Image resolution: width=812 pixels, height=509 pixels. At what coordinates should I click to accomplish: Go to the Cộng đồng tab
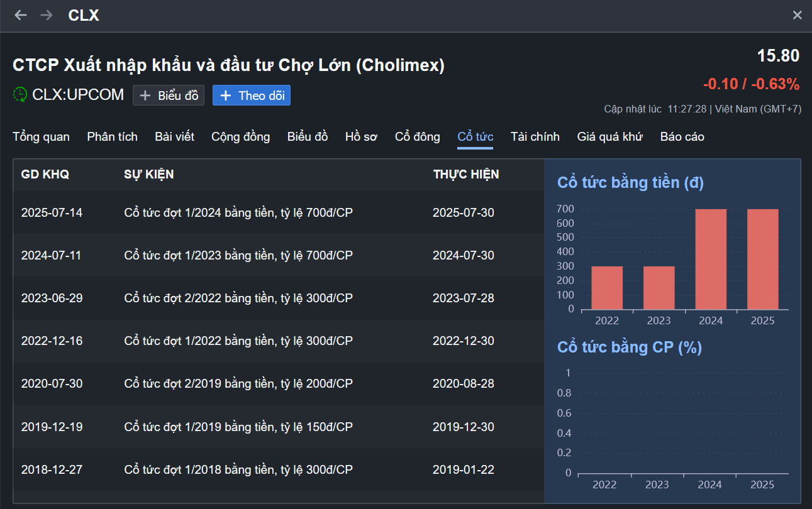point(241,137)
